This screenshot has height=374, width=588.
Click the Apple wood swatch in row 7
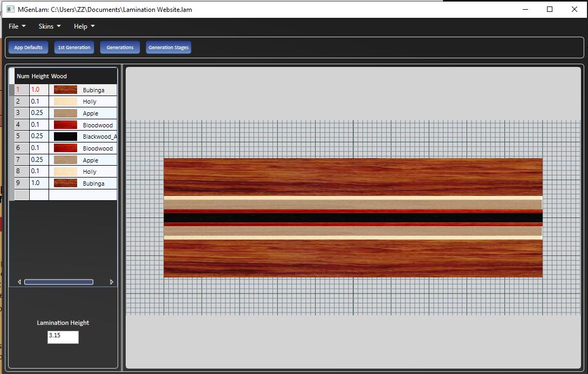pyautogui.click(x=65, y=160)
